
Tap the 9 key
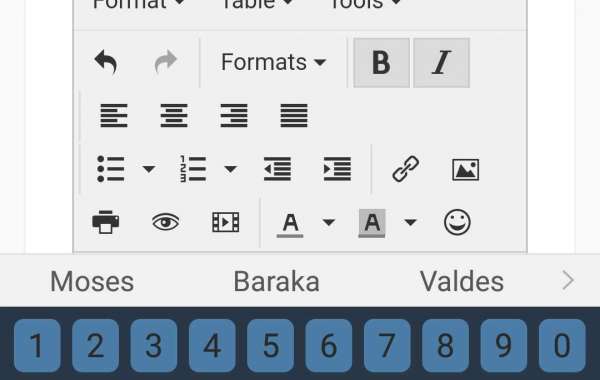point(504,346)
